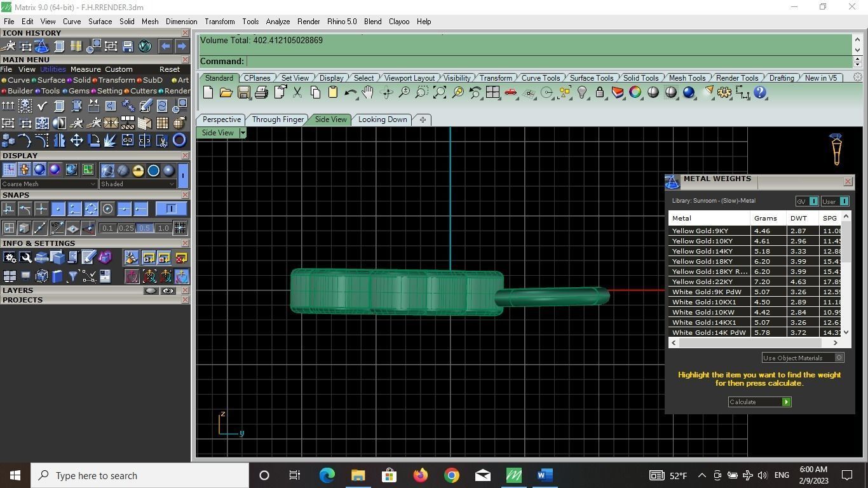The height and width of the screenshot is (488, 868).
Task: Open Options with the gear toolbar icon
Action: pos(724,93)
